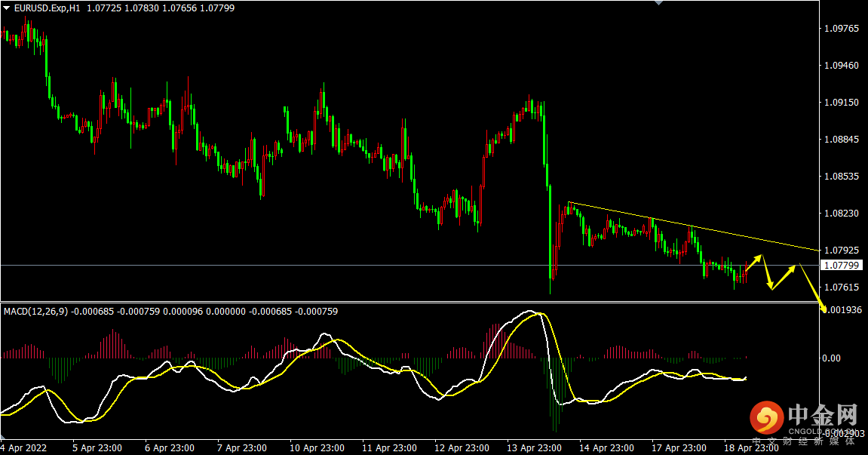868x455 pixels.
Task: Click price scale label 1.09460
Action: point(842,66)
